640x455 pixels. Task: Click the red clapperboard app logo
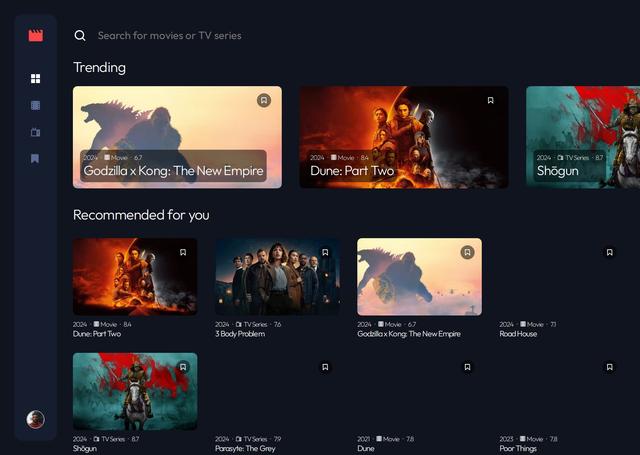coord(35,35)
